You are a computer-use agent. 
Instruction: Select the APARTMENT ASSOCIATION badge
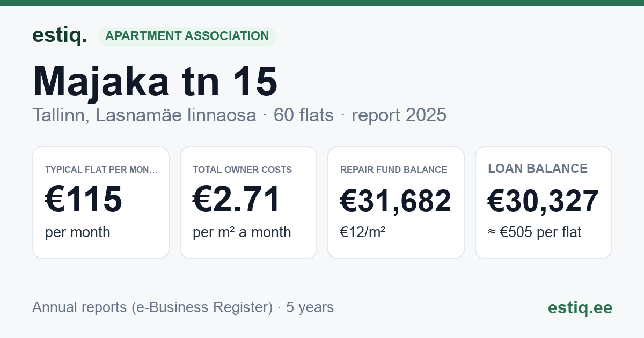(x=187, y=36)
